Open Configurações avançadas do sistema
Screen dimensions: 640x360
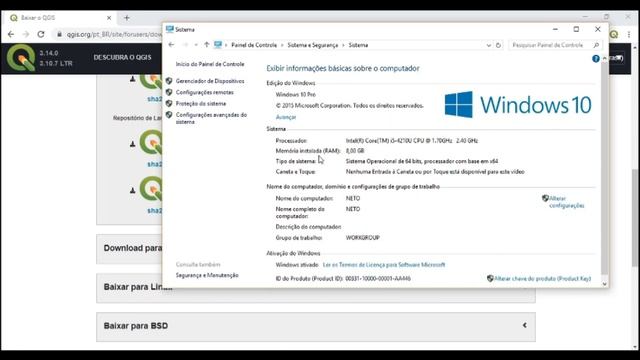[x=211, y=118]
